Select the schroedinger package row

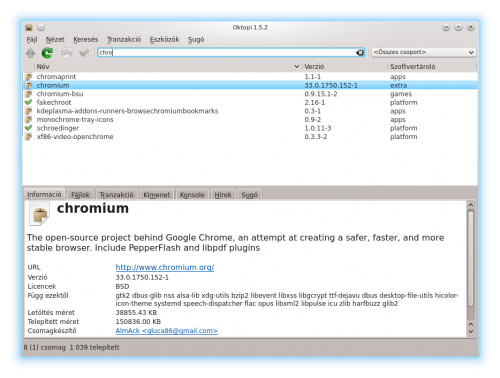click(250, 128)
